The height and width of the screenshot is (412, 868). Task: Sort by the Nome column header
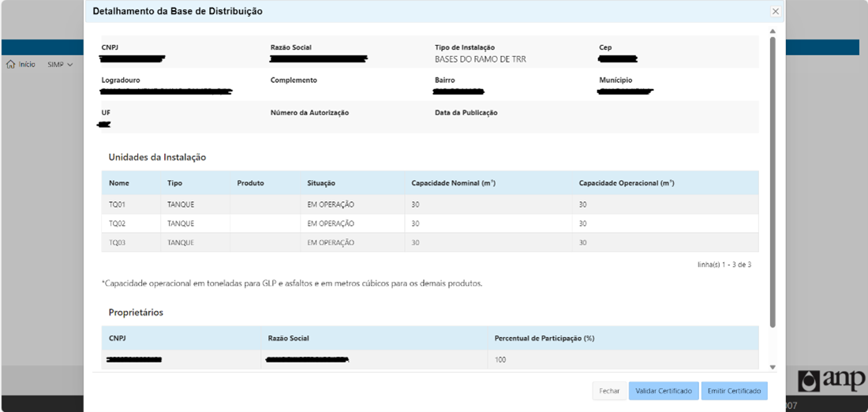coord(119,183)
